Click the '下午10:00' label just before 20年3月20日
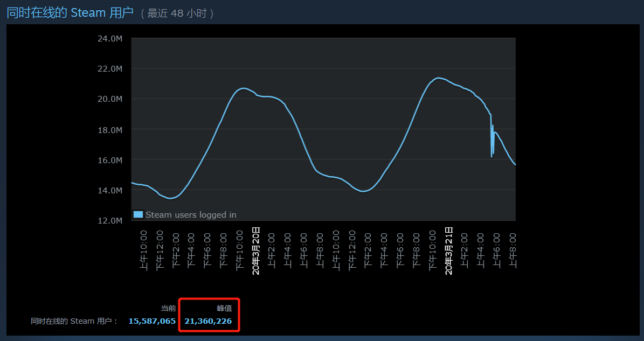 (240, 250)
